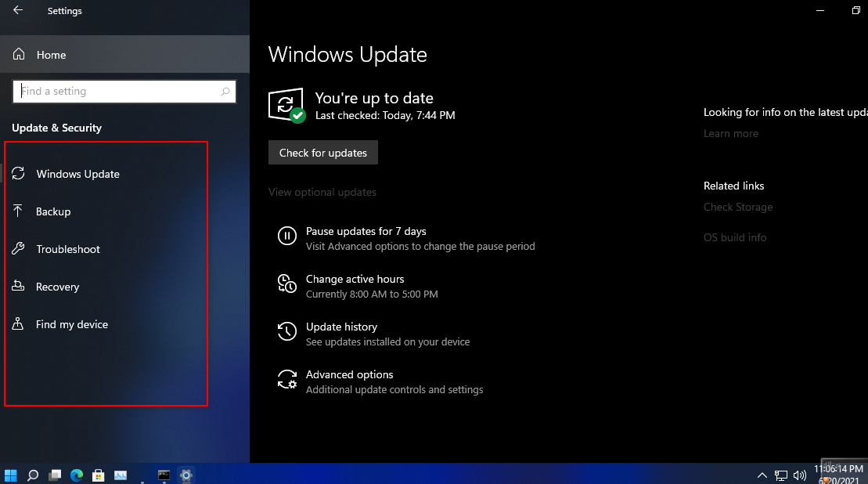Switch to the Command Prompt taskbar window
The width and height of the screenshot is (868, 484).
point(164,475)
